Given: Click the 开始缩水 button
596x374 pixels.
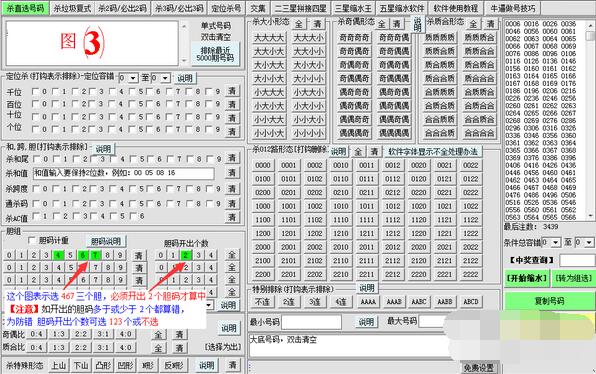Looking at the screenshot, I should coord(527,278).
